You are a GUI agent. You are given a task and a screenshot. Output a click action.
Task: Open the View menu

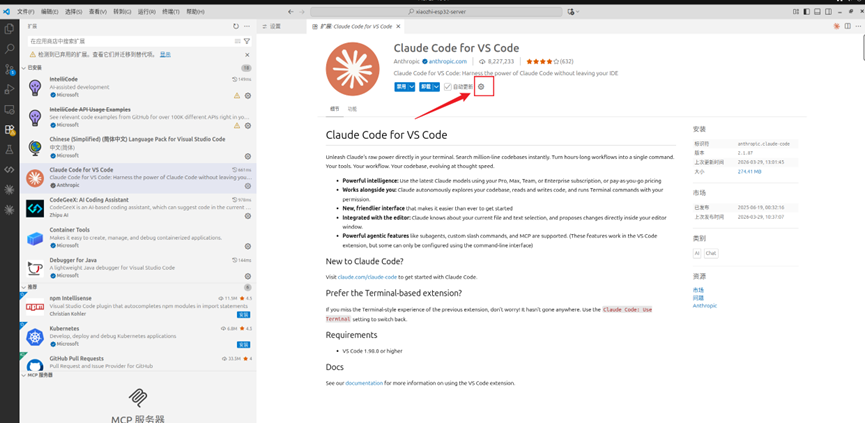[98, 12]
